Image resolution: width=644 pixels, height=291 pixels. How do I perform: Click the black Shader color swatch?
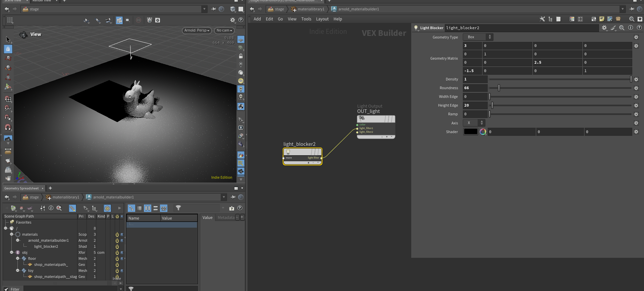(470, 132)
